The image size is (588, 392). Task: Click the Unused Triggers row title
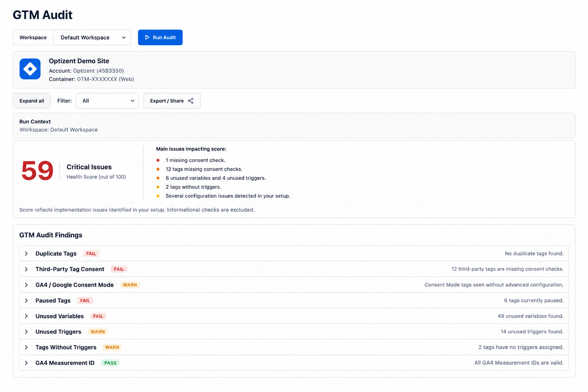coord(58,332)
